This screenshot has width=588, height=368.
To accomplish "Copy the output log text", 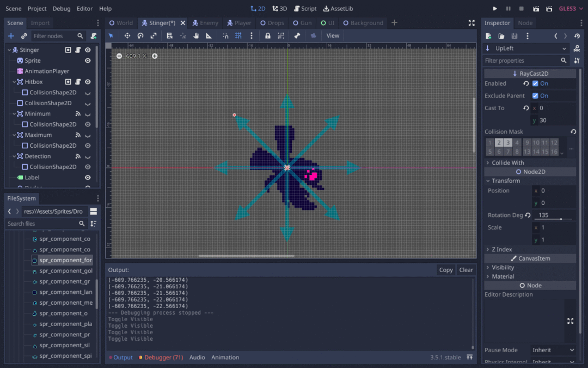I will [x=446, y=270].
